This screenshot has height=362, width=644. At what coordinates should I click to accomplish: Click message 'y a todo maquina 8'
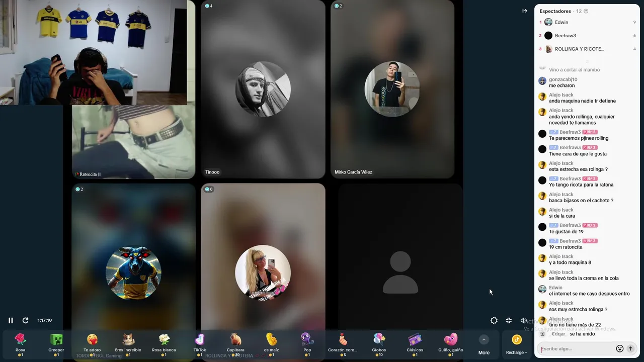point(570,263)
